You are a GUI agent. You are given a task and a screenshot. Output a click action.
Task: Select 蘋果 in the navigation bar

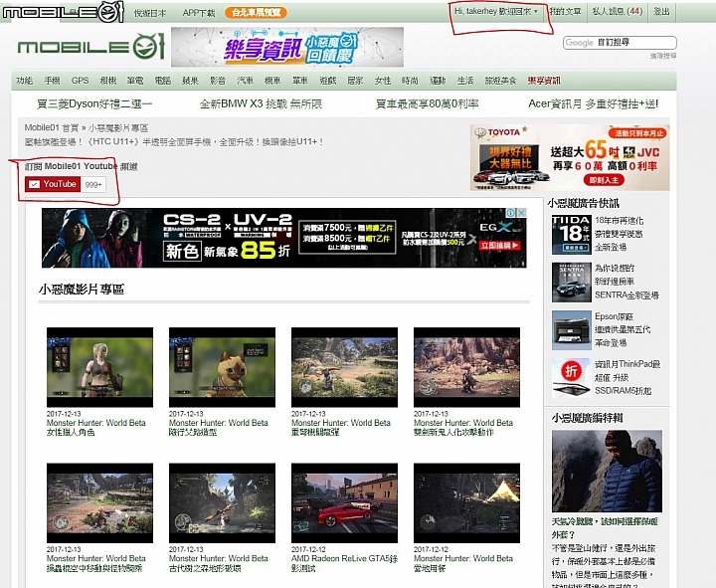tap(190, 81)
